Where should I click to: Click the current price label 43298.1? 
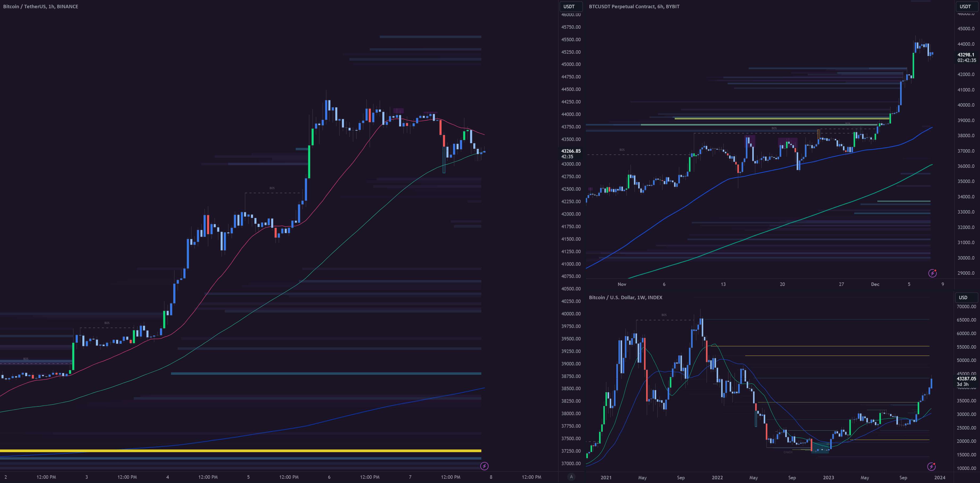point(966,55)
